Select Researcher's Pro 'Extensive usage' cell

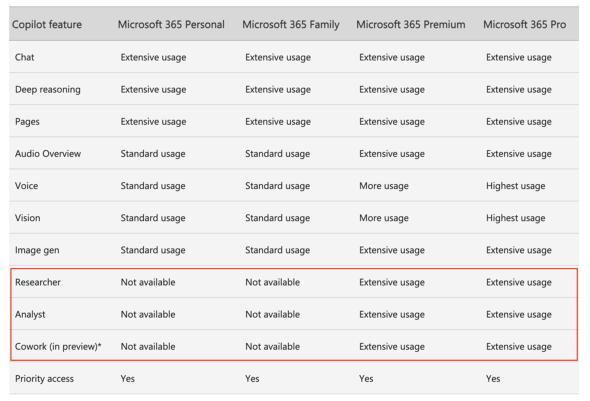click(x=519, y=282)
